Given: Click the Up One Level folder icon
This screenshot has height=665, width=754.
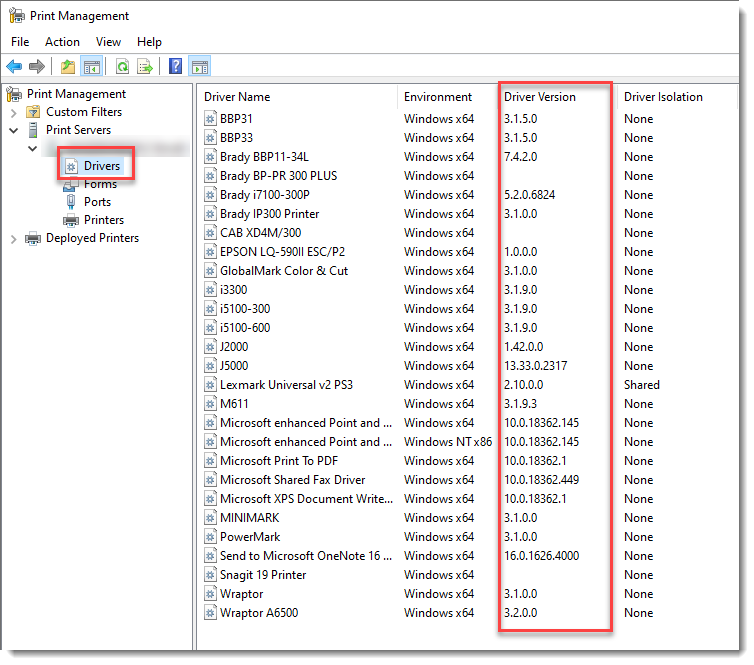Looking at the screenshot, I should tap(67, 67).
